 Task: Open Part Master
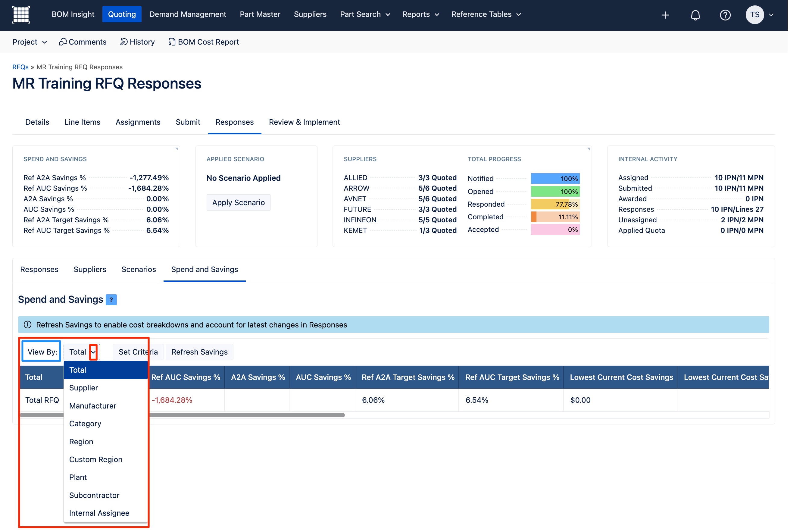pos(260,14)
